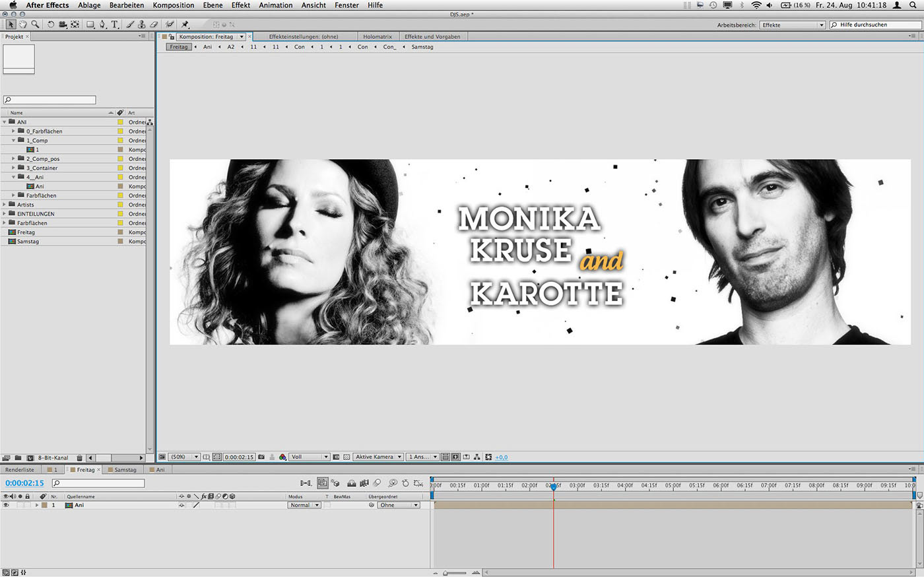Select the Puppet Pin tool

coord(185,24)
